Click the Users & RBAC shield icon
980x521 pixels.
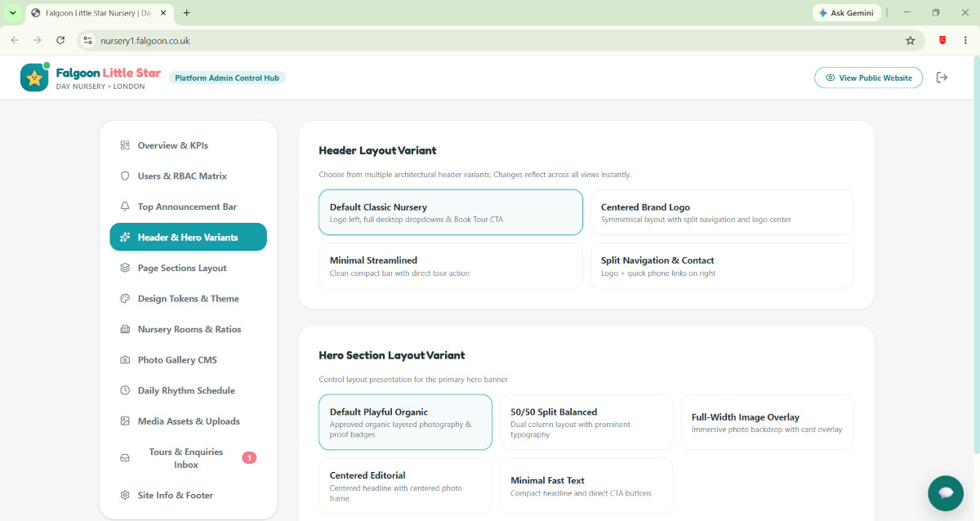tap(125, 176)
